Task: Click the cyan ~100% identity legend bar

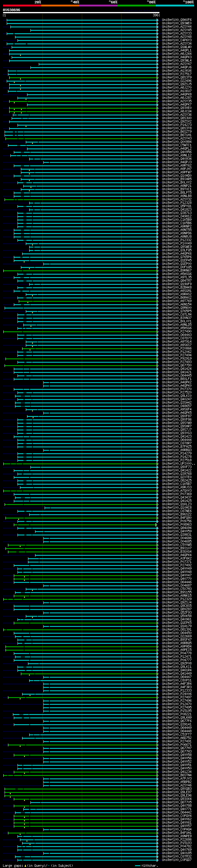Action: pyautogui.click(x=175, y=6)
